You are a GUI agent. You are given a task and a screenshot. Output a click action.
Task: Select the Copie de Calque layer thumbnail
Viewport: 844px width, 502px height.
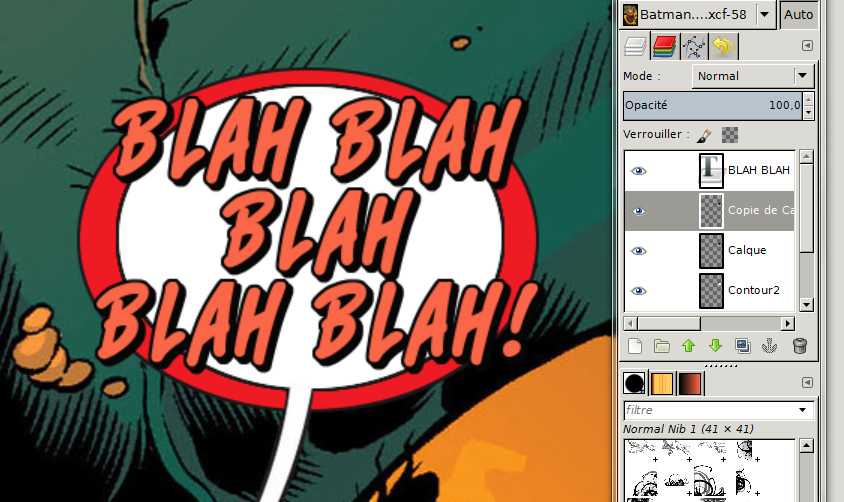[x=711, y=211]
